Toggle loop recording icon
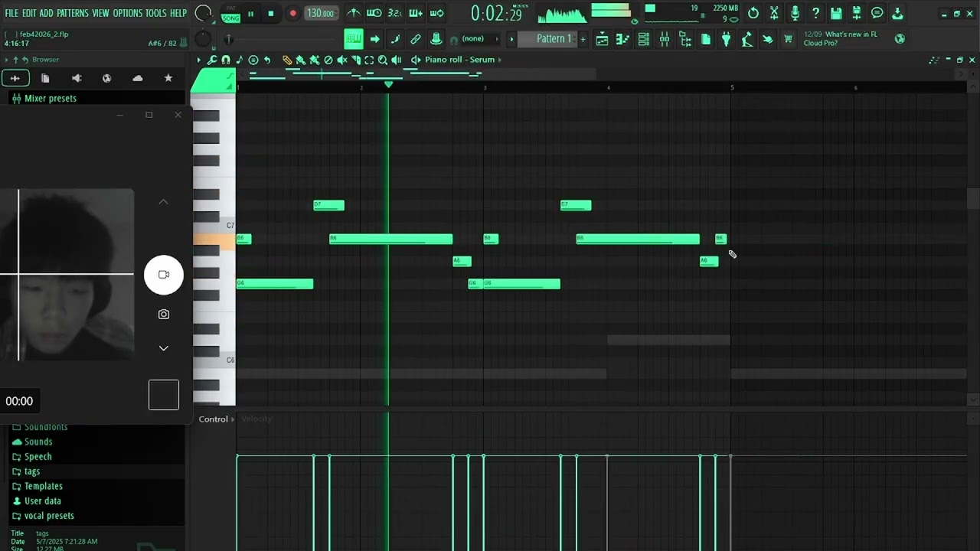This screenshot has height=551, width=980. pyautogui.click(x=436, y=13)
